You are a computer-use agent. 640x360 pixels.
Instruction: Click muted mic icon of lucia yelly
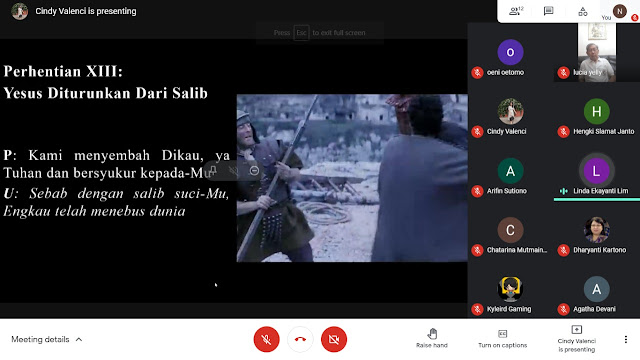pos(563,73)
